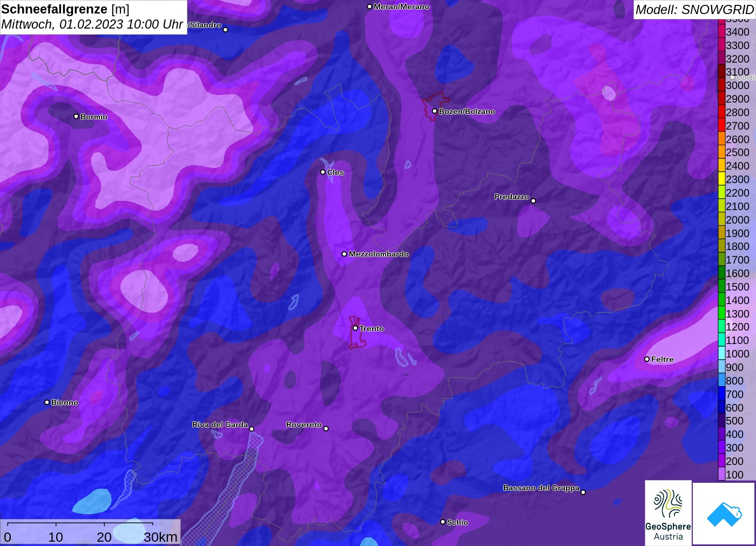Select the 2300 m yellow legend swatch

point(721,179)
